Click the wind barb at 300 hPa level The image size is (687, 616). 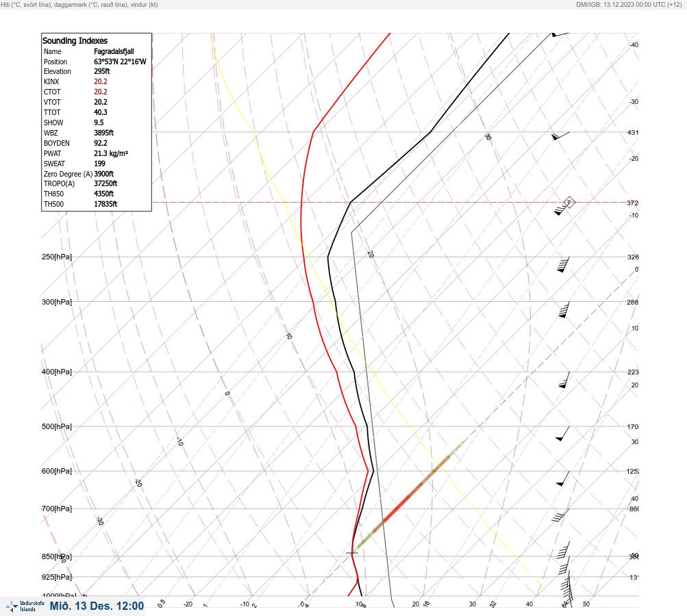pos(564,309)
